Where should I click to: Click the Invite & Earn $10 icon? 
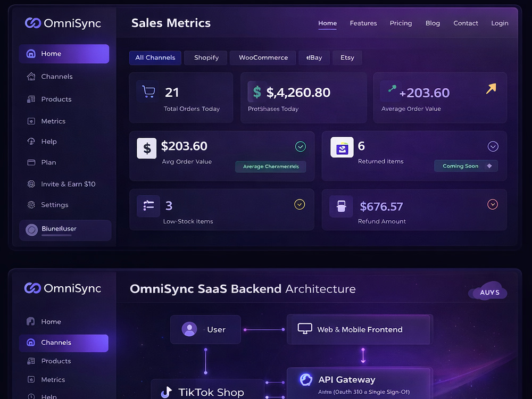click(x=31, y=184)
